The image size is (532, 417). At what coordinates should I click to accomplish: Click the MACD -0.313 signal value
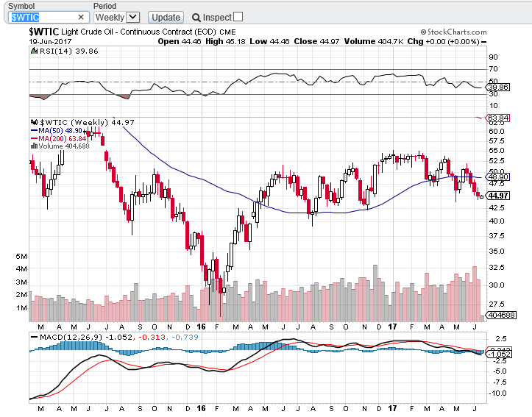click(x=152, y=337)
